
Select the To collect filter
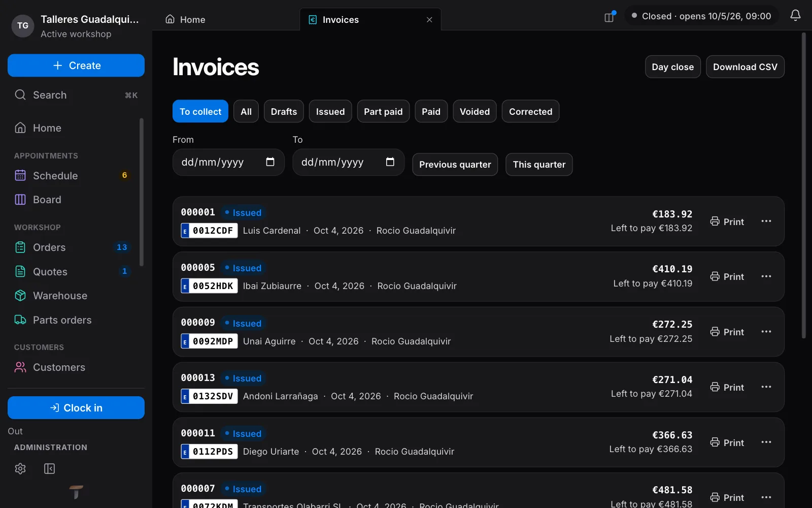click(200, 112)
